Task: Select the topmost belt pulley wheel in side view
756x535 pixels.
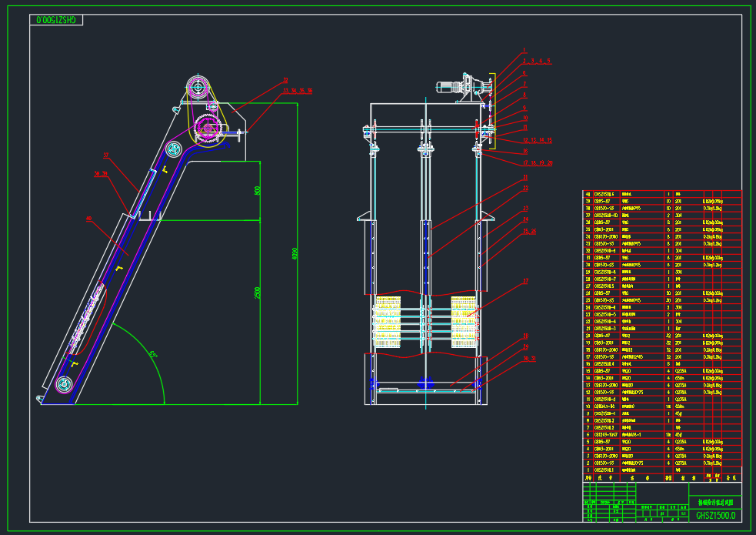Action: point(198,88)
